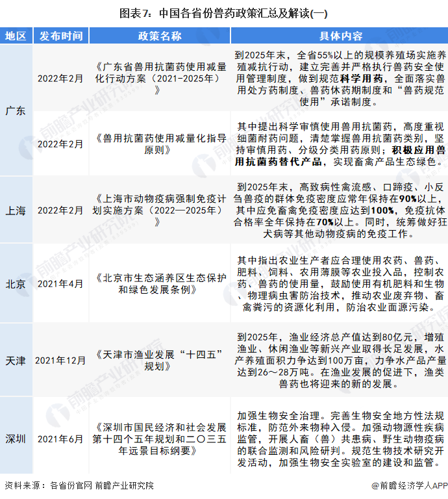Open the 天津市渔业发展"十四五"规划 policy name
448x499 pixels.
pos(160,360)
